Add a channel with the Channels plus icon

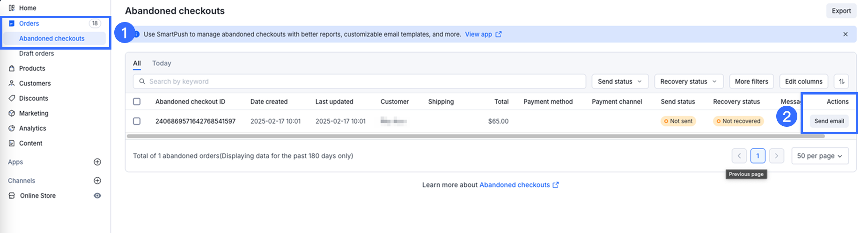tap(97, 181)
